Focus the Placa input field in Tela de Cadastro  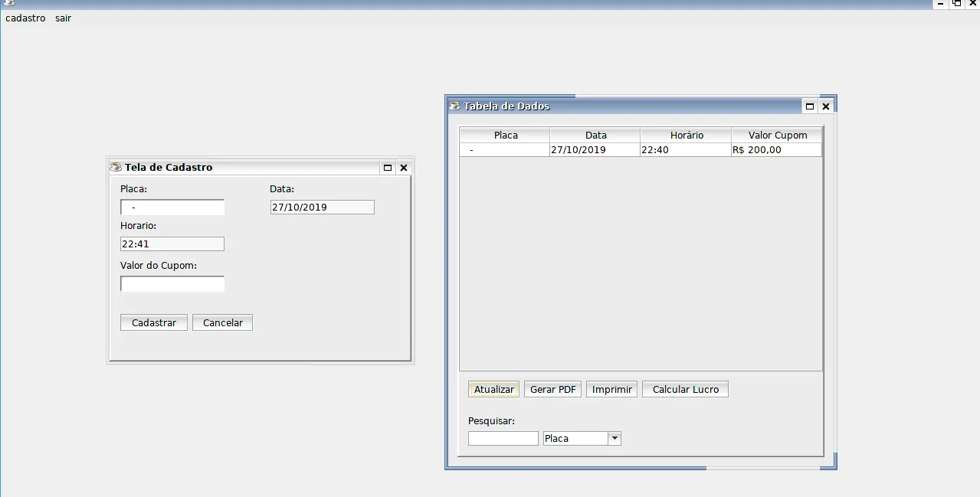click(x=172, y=208)
